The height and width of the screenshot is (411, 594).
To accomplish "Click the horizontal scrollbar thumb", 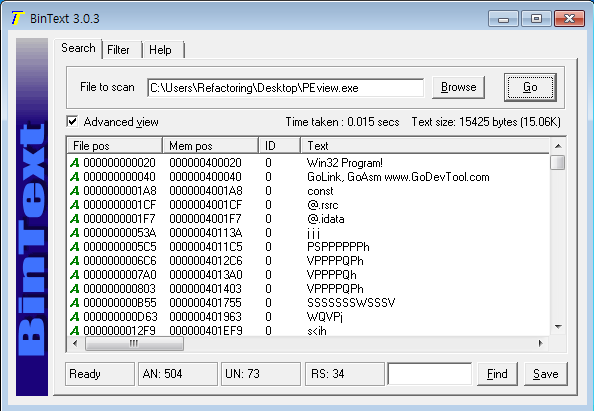I will pos(134,344).
